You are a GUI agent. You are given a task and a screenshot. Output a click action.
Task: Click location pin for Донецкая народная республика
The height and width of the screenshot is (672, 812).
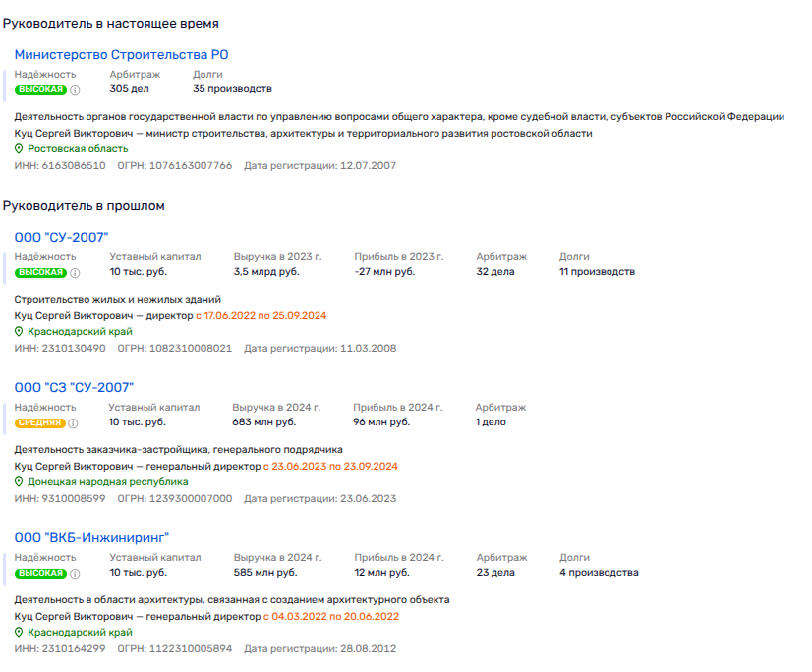tap(19, 482)
